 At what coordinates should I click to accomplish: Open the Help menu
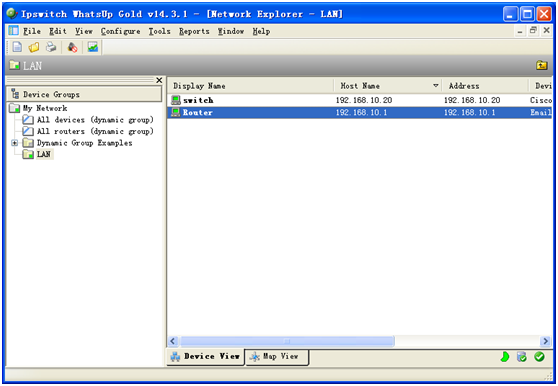click(261, 31)
